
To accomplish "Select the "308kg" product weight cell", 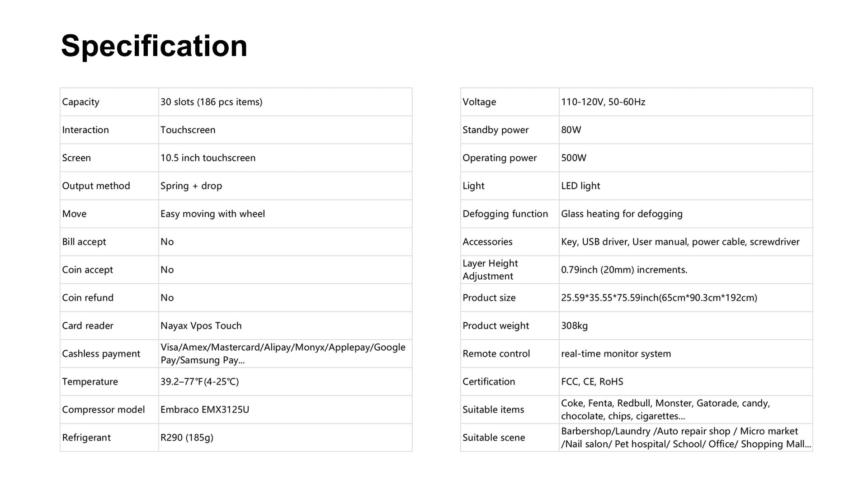I will [x=574, y=326].
